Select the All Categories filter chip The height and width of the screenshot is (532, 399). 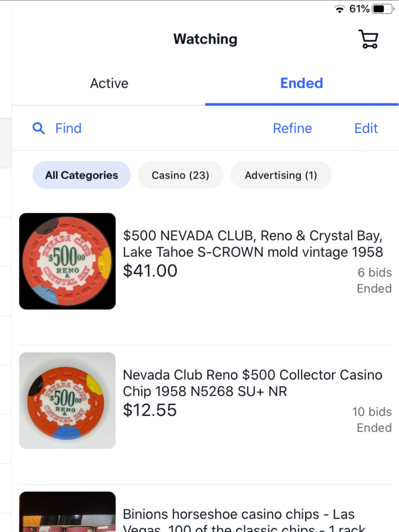pyautogui.click(x=82, y=175)
